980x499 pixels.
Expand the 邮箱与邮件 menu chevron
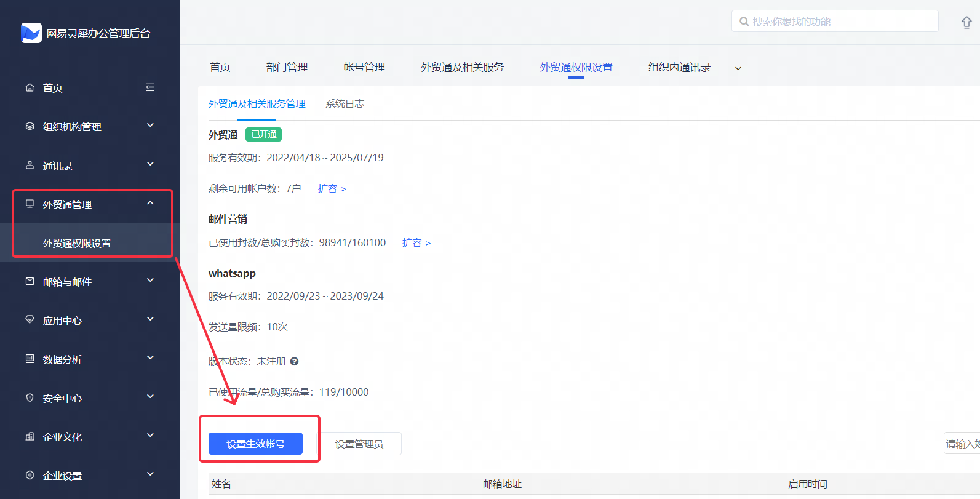click(150, 281)
